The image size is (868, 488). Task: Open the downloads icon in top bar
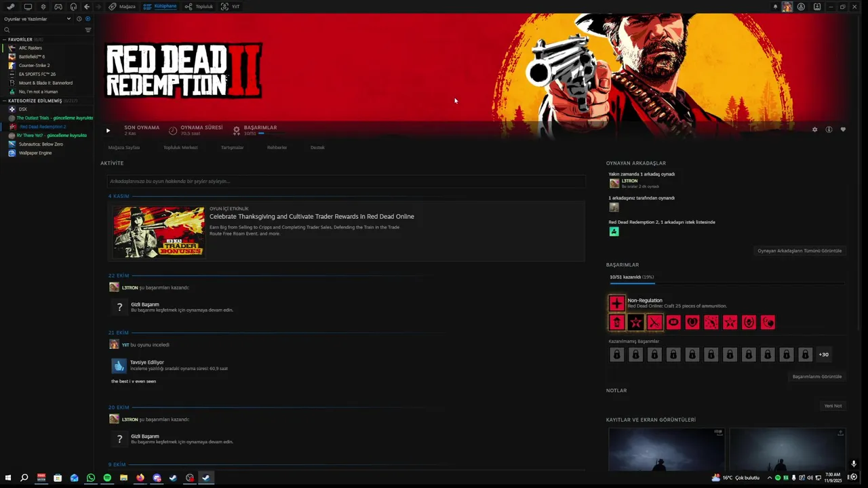(x=817, y=7)
